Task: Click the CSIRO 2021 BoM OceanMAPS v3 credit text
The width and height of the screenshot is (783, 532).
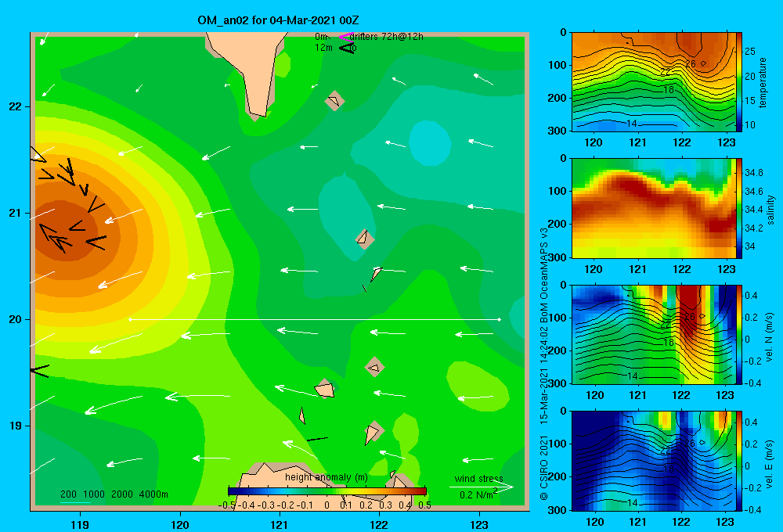Action: point(544,364)
